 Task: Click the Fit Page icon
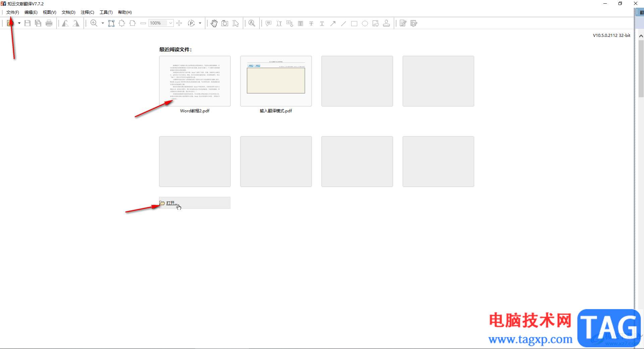coord(122,23)
